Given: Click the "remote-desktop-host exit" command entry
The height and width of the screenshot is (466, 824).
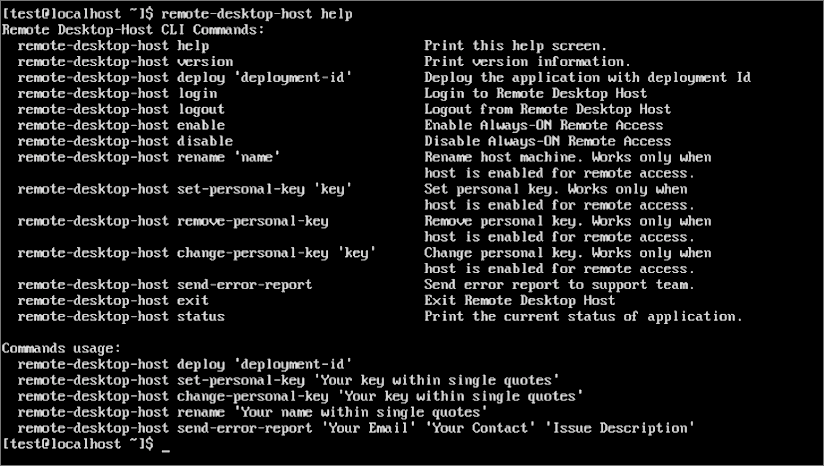Looking at the screenshot, I should [x=113, y=301].
